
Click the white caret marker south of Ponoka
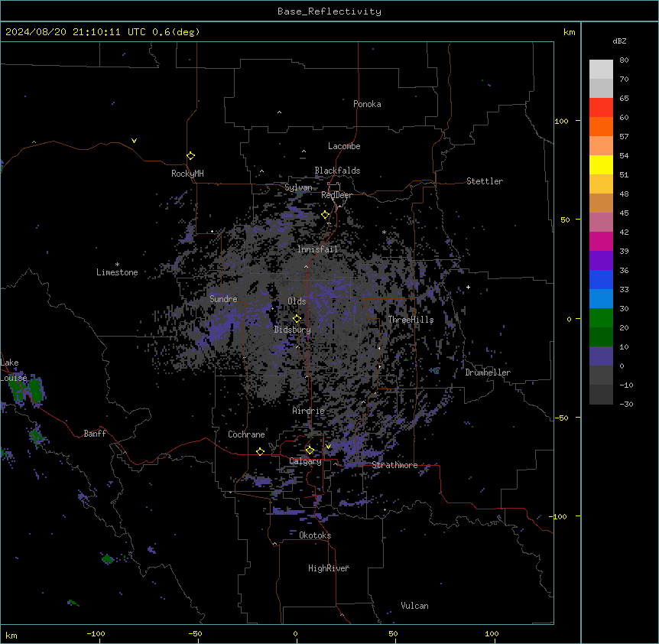pos(279,112)
